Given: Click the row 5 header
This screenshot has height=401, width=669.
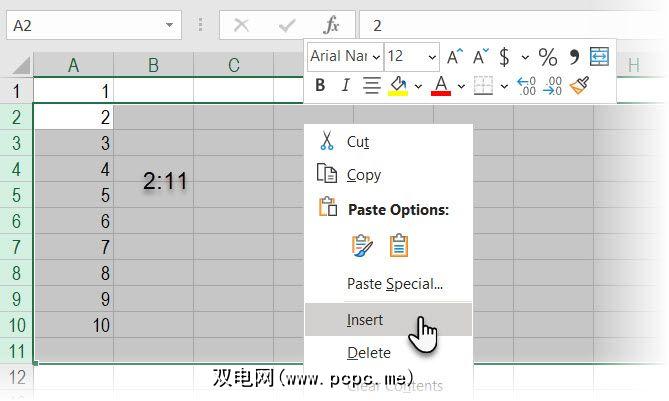Looking at the screenshot, I should [17, 194].
